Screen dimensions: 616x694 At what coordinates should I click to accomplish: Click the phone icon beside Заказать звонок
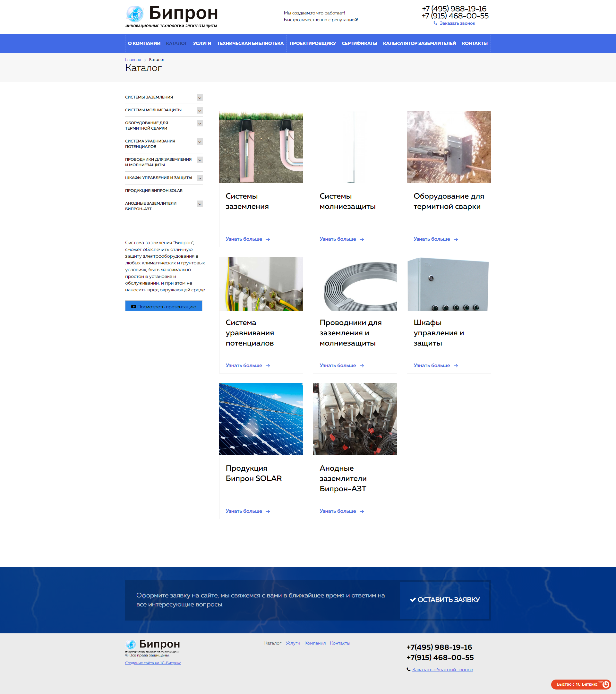(x=435, y=23)
